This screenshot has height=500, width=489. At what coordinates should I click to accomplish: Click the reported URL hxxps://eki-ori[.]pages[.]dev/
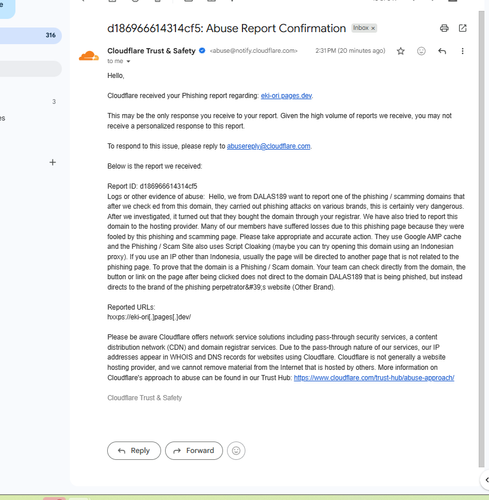[x=149, y=317]
